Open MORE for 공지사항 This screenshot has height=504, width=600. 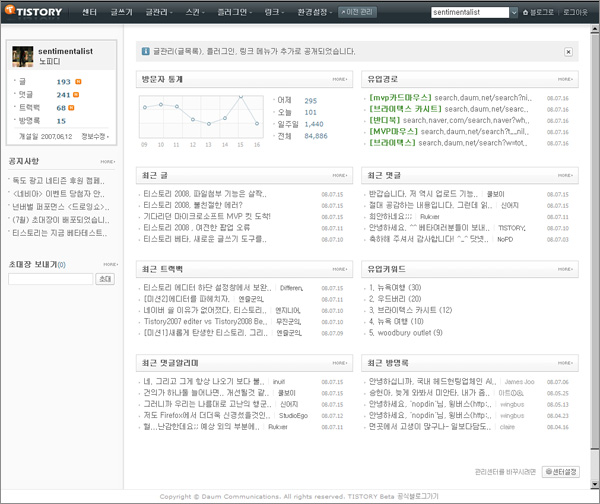(108, 161)
